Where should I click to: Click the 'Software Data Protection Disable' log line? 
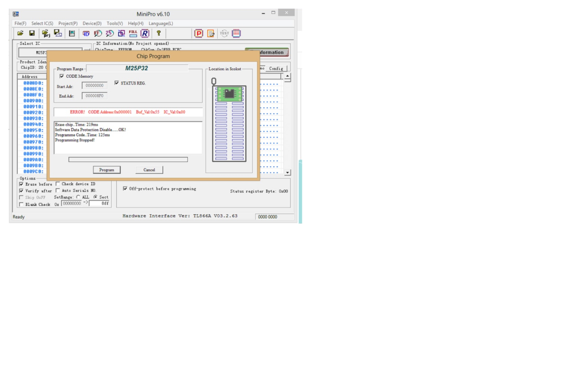coord(90,130)
